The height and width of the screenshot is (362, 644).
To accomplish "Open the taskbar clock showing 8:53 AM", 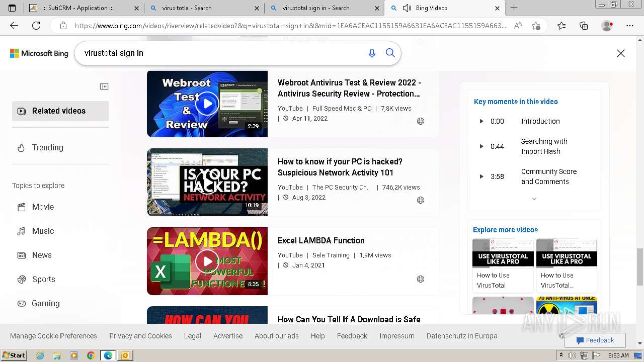I will pyautogui.click(x=618, y=355).
